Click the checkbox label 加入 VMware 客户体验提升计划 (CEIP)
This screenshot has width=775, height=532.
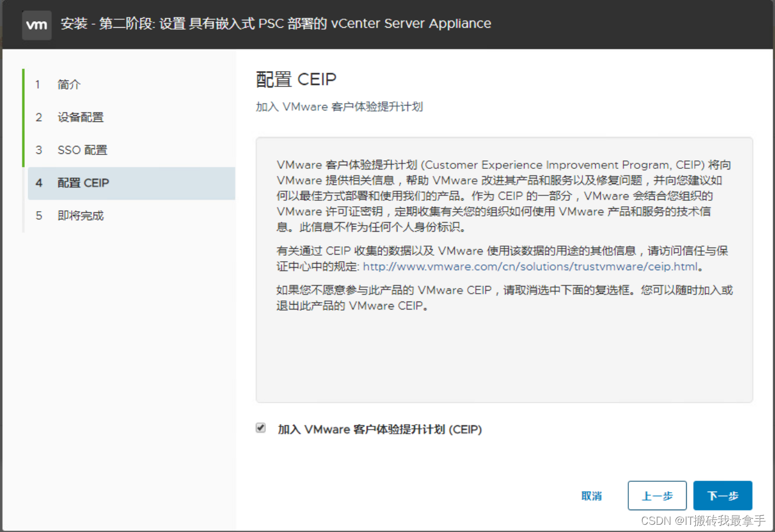(380, 429)
